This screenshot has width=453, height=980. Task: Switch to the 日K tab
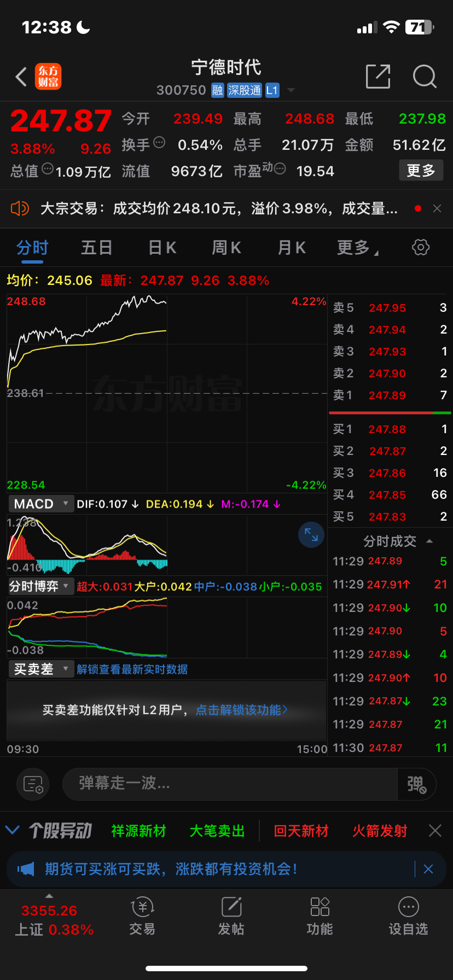(162, 248)
